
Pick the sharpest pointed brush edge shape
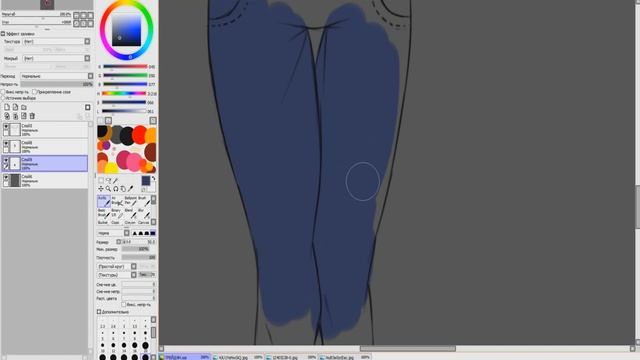click(x=134, y=233)
